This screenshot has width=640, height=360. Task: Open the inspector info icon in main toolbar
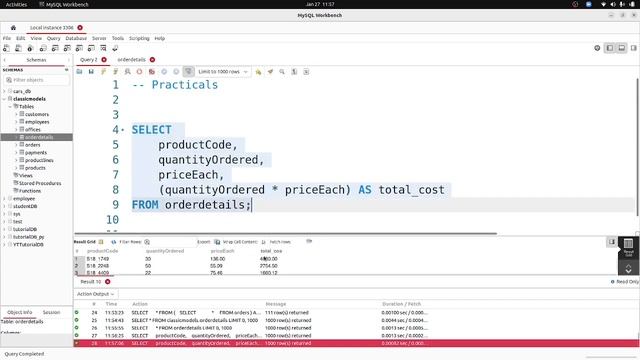click(x=30, y=48)
